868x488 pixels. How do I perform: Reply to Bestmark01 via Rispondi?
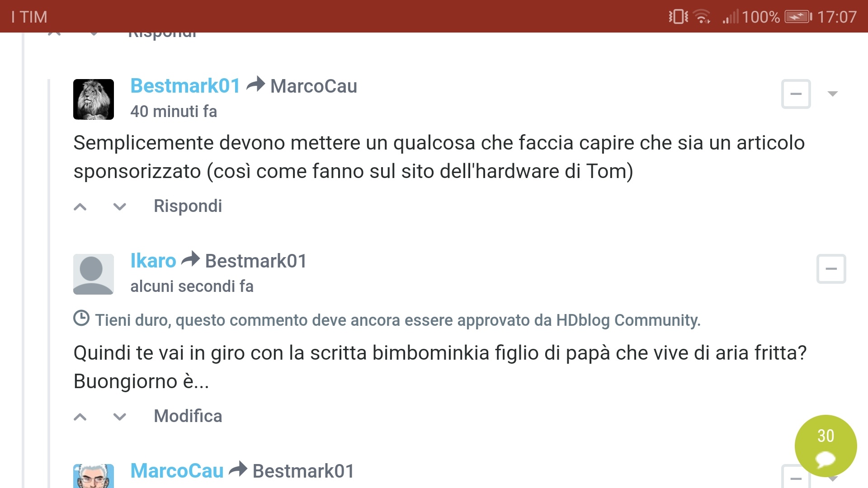coord(188,206)
